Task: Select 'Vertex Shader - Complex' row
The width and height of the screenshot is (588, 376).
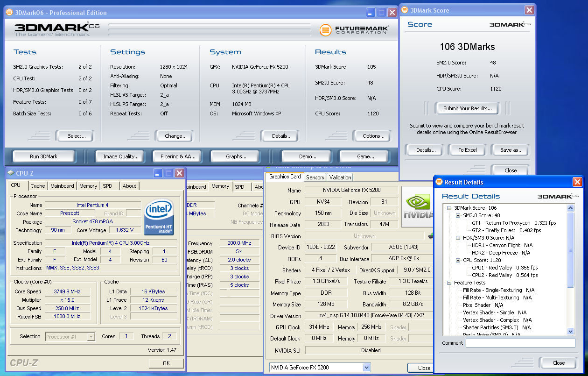Action: coord(497,320)
